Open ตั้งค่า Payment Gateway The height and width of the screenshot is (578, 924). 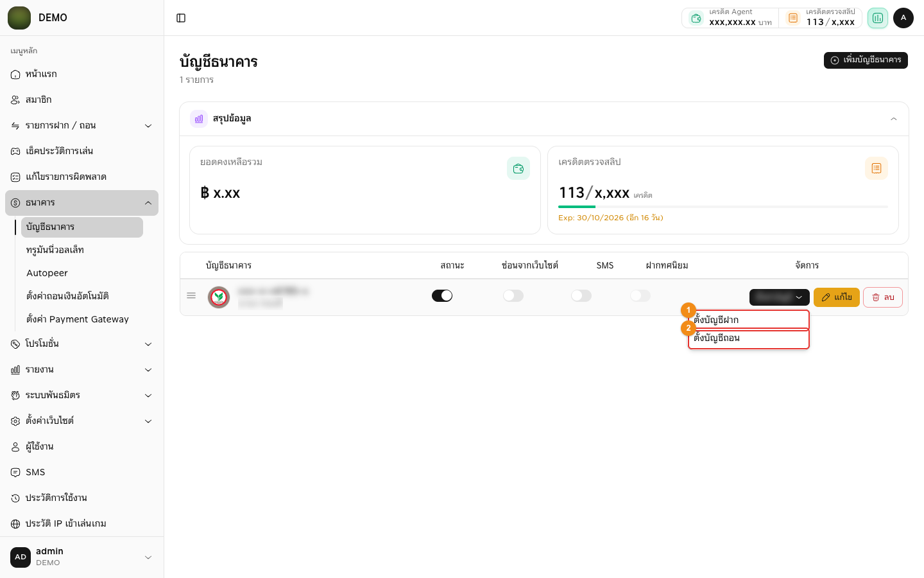tap(82, 320)
